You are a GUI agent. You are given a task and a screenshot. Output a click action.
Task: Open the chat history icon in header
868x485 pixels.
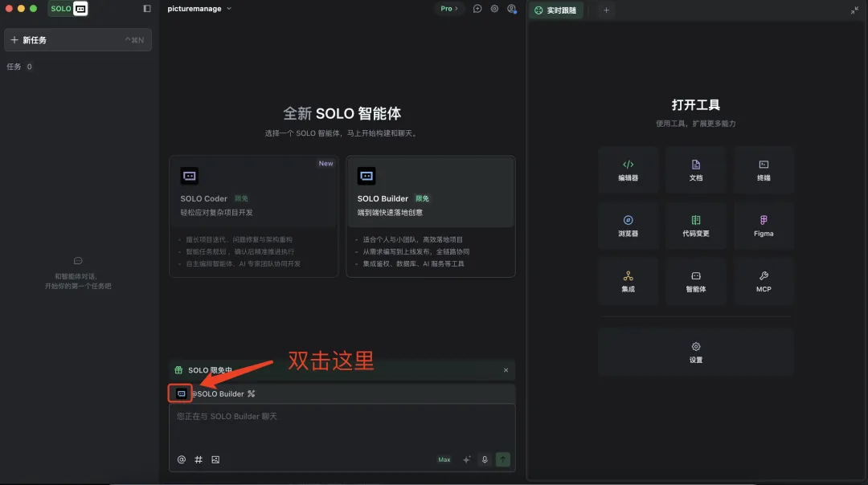(477, 8)
